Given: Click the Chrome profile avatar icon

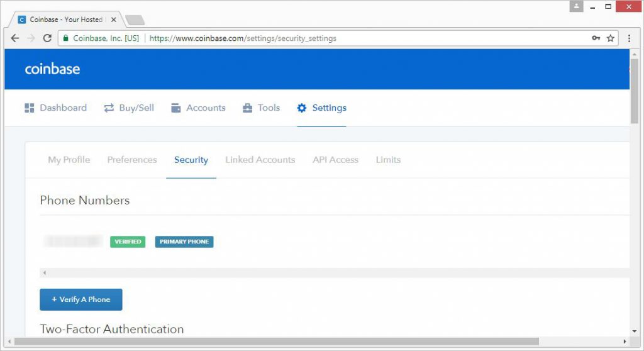Looking at the screenshot, I should coord(576,6).
